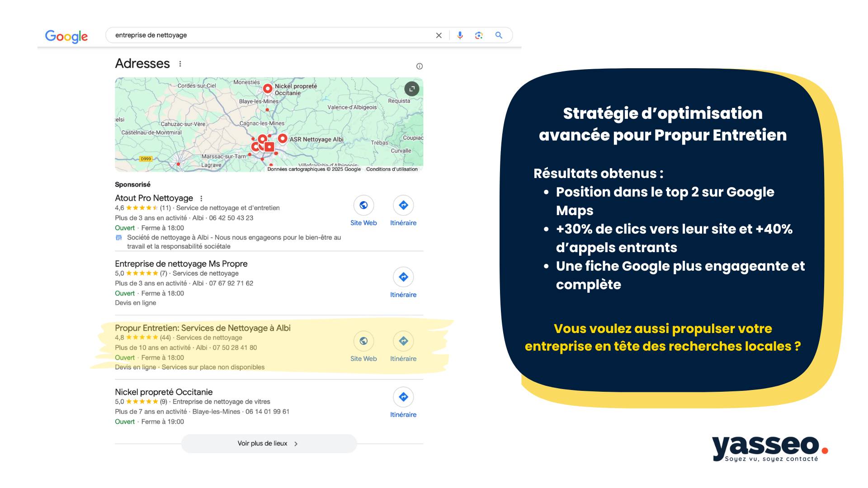The width and height of the screenshot is (868, 488).
Task: Click Itinéraire icon for Ms Propre
Action: tap(403, 277)
